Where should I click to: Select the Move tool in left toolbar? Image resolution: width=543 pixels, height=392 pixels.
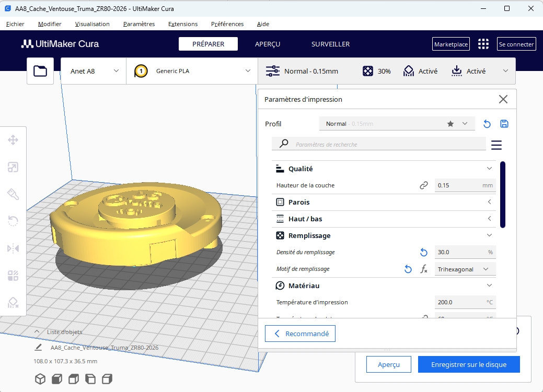(x=13, y=140)
